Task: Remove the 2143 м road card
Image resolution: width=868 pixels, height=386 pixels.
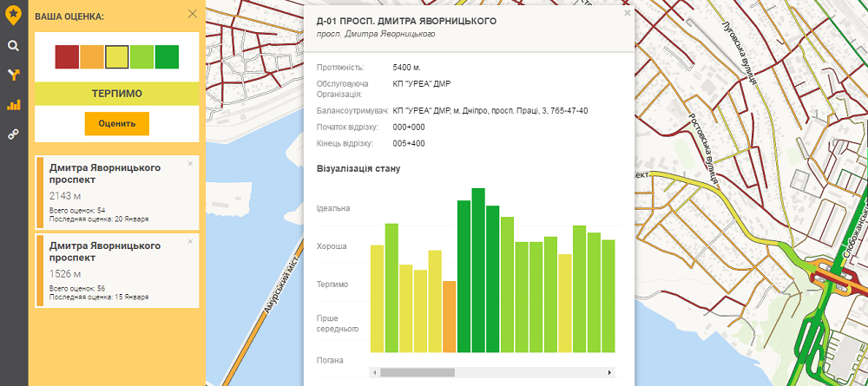Action: coord(190,164)
